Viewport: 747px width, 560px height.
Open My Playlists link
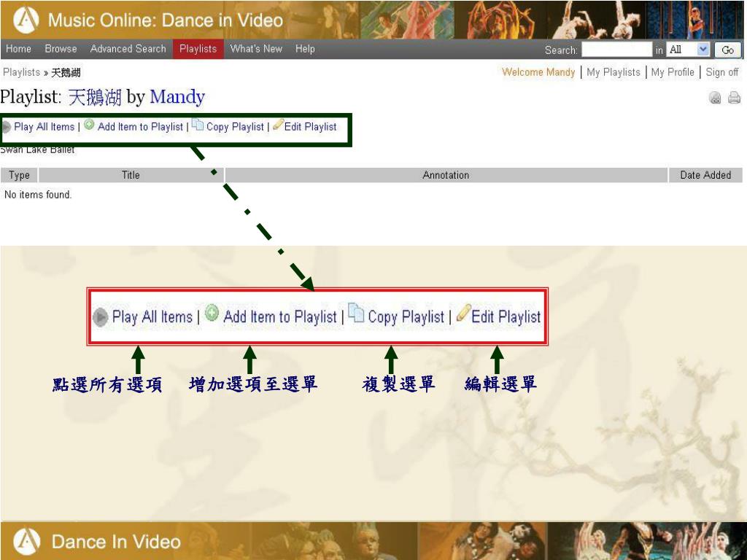(x=614, y=72)
